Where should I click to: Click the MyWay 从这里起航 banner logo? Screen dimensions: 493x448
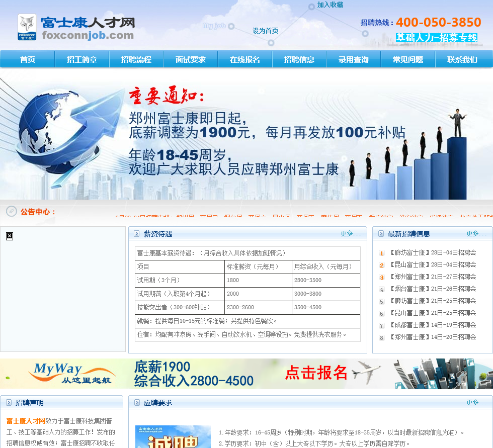71,374
